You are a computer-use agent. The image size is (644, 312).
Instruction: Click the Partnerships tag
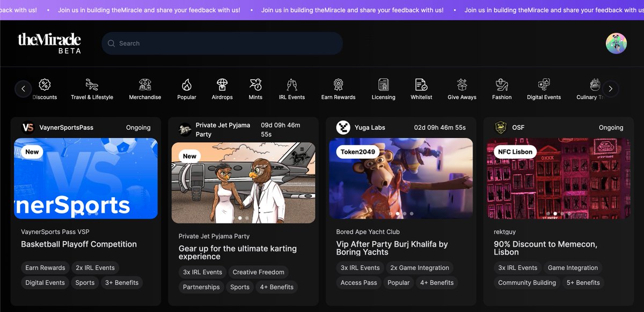(201, 287)
